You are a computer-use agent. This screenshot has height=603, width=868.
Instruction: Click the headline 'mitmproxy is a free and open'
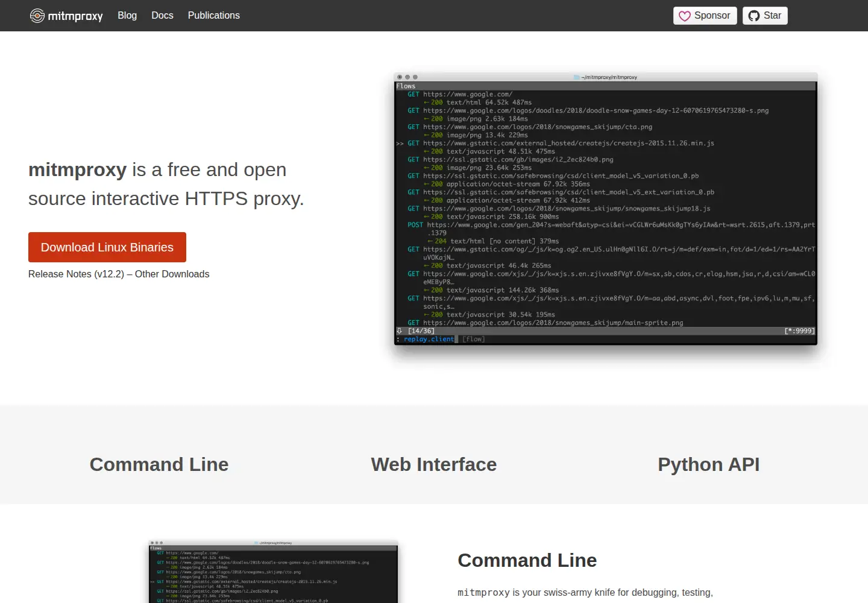157,170
